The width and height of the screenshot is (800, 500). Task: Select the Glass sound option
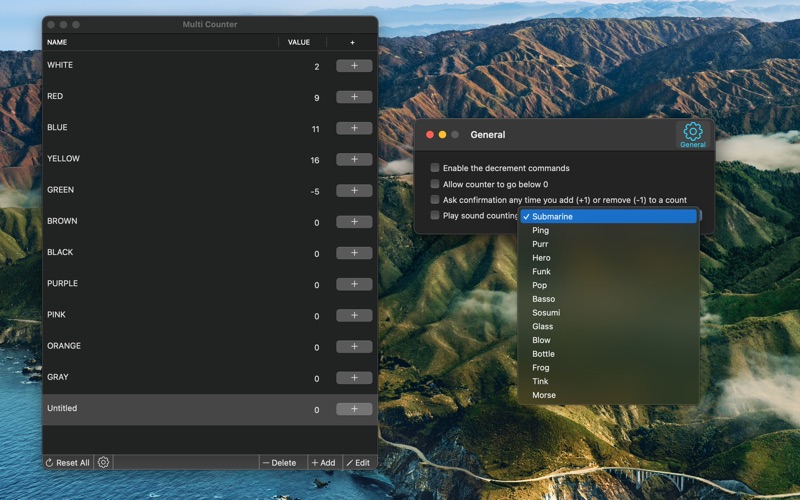point(542,326)
